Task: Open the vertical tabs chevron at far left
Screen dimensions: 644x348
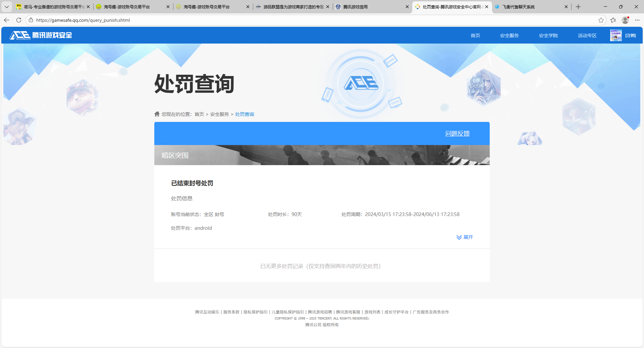Action: 6,7
